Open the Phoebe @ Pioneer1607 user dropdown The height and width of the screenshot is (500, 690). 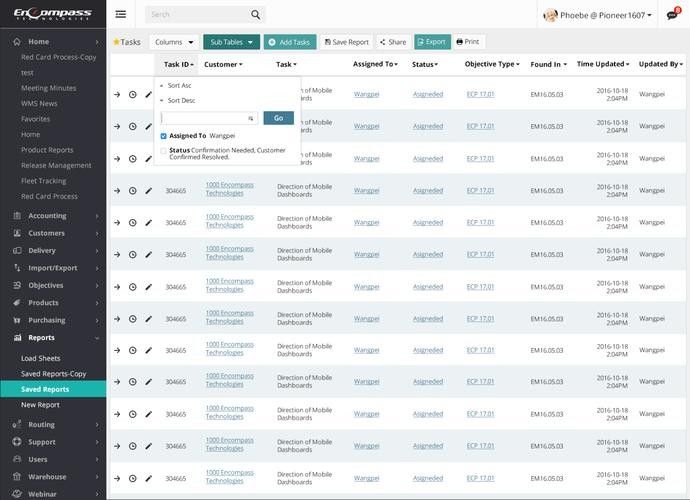(598, 15)
